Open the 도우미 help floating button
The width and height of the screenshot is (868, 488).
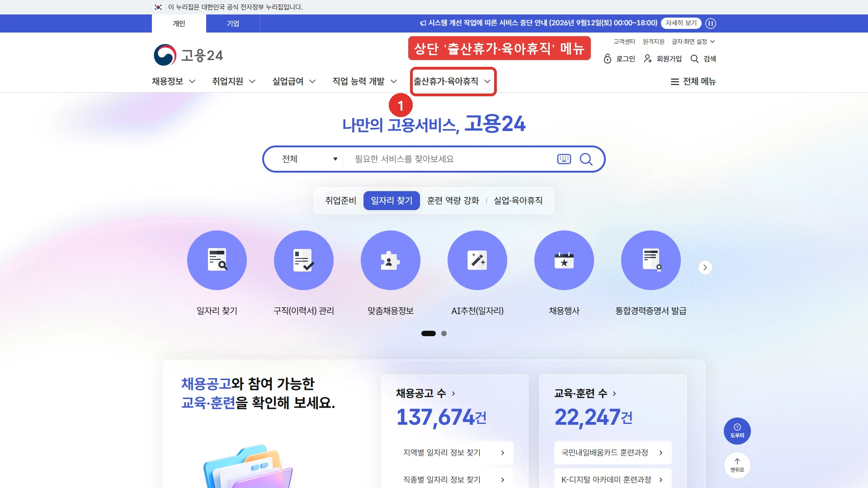click(x=737, y=431)
